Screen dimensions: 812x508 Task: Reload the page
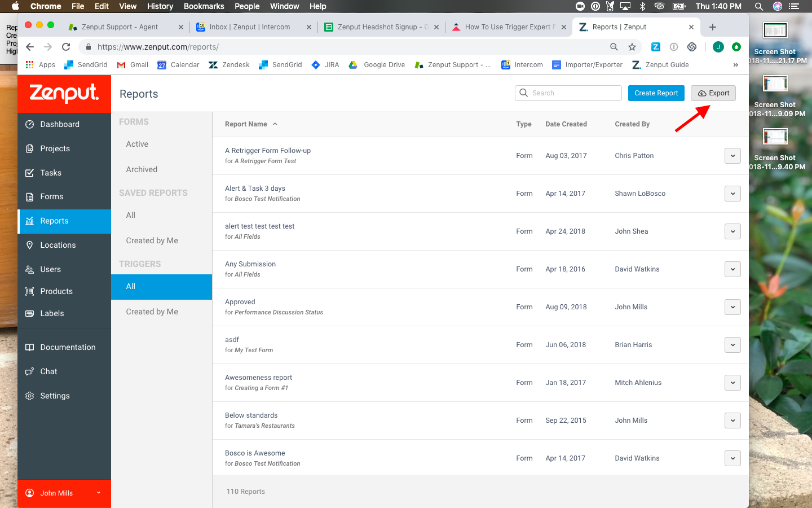pyautogui.click(x=66, y=47)
